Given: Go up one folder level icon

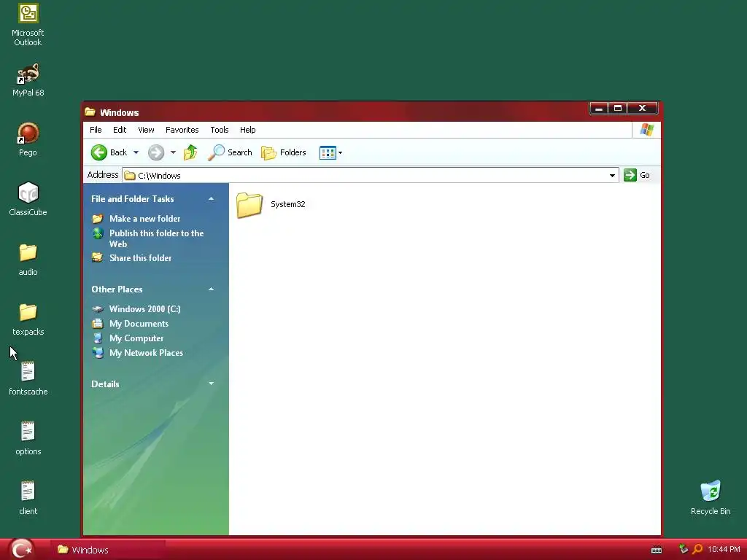Looking at the screenshot, I should 190,152.
